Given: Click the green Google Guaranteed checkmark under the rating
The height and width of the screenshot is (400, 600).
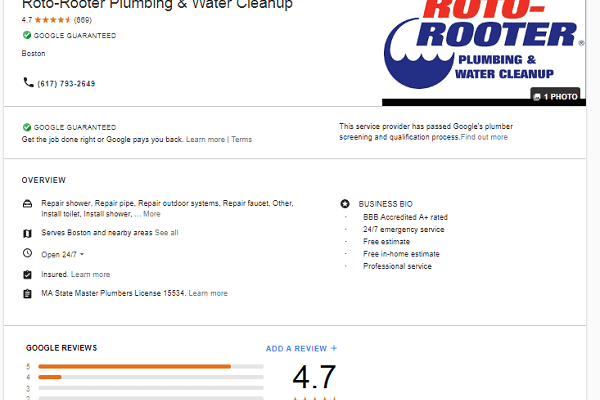Looking at the screenshot, I should point(27,35).
